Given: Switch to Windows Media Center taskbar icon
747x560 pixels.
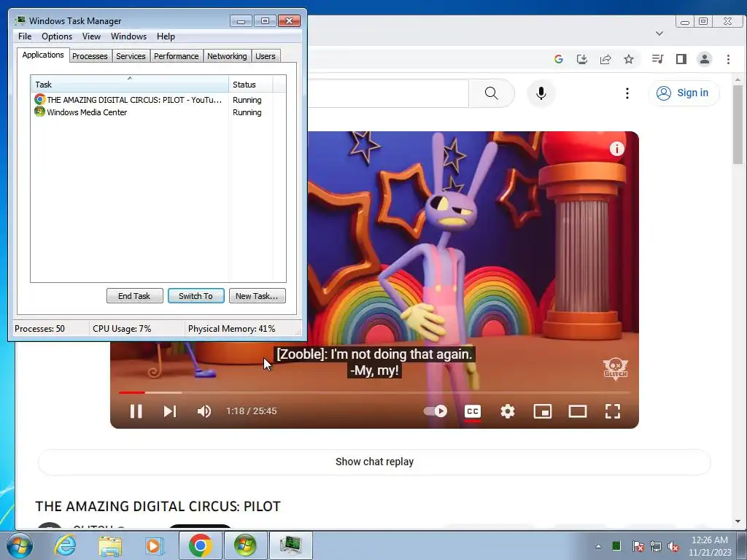Looking at the screenshot, I should click(245, 545).
